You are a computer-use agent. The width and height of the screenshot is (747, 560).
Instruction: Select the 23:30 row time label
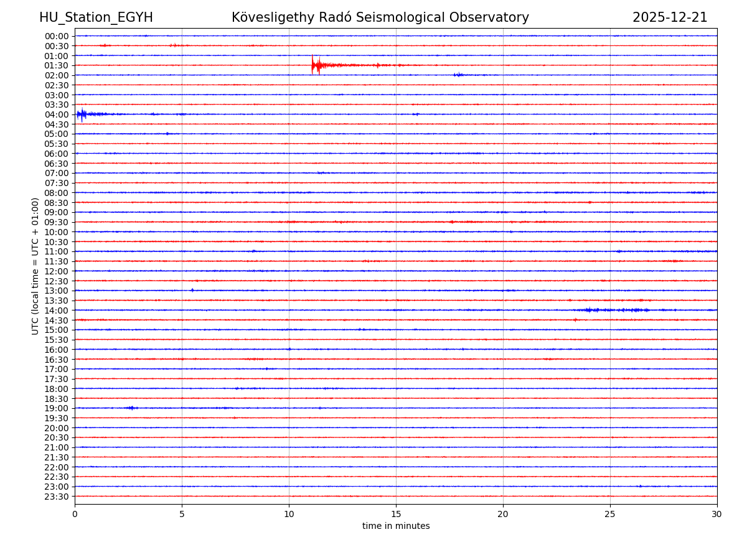tap(57, 497)
